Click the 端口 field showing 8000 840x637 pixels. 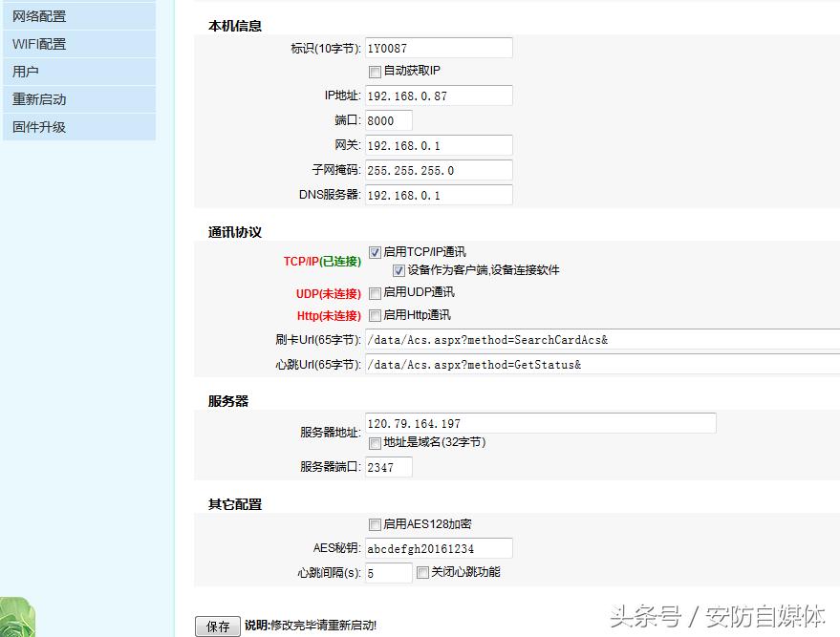point(388,120)
